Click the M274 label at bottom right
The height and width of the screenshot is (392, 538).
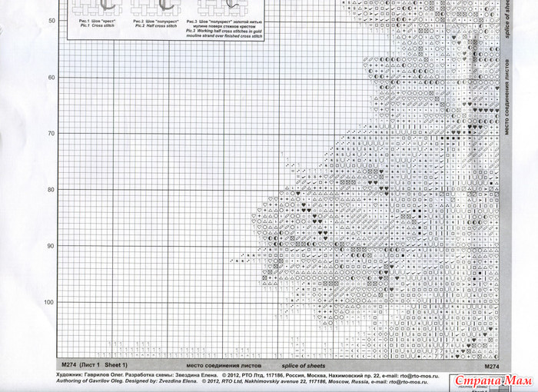click(x=493, y=367)
